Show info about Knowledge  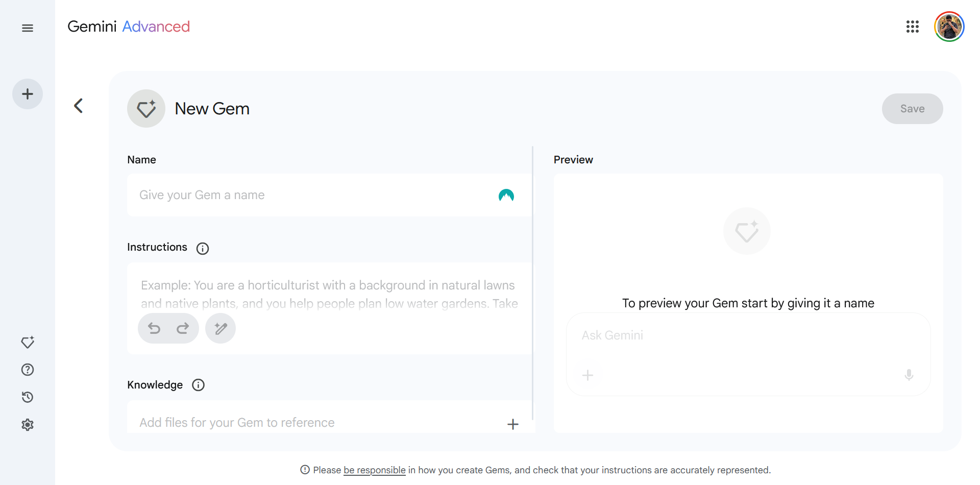tap(198, 385)
